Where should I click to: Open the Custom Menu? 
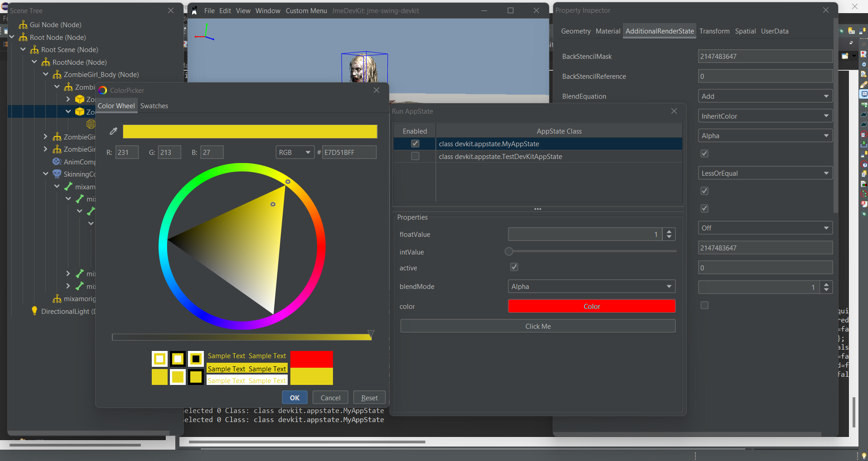pyautogui.click(x=306, y=11)
